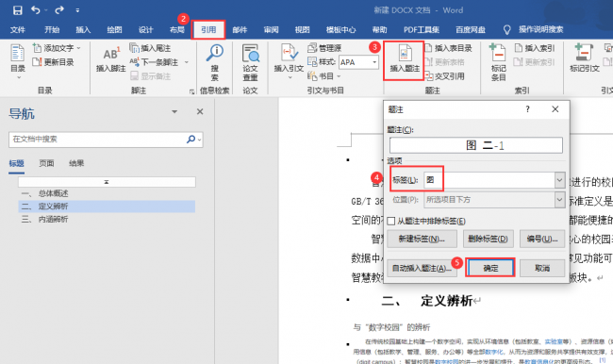Click the 论文查重 icon
Image resolution: width=613 pixels, height=364 pixels.
tap(250, 62)
